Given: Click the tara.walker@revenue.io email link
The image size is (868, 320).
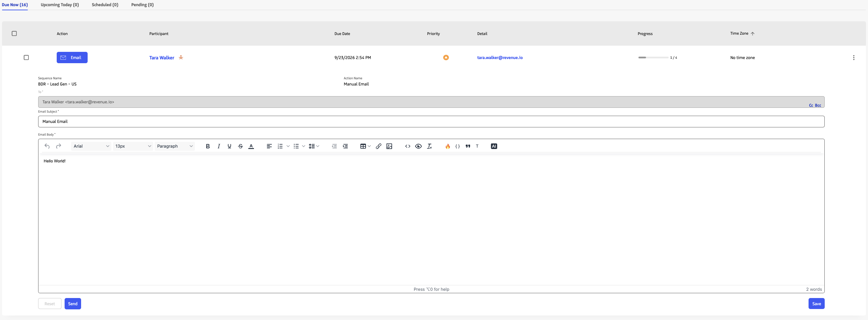Looking at the screenshot, I should (x=500, y=58).
